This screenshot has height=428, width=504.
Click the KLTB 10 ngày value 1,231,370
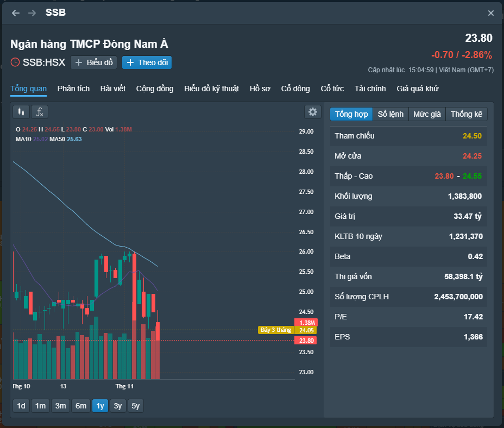466,237
